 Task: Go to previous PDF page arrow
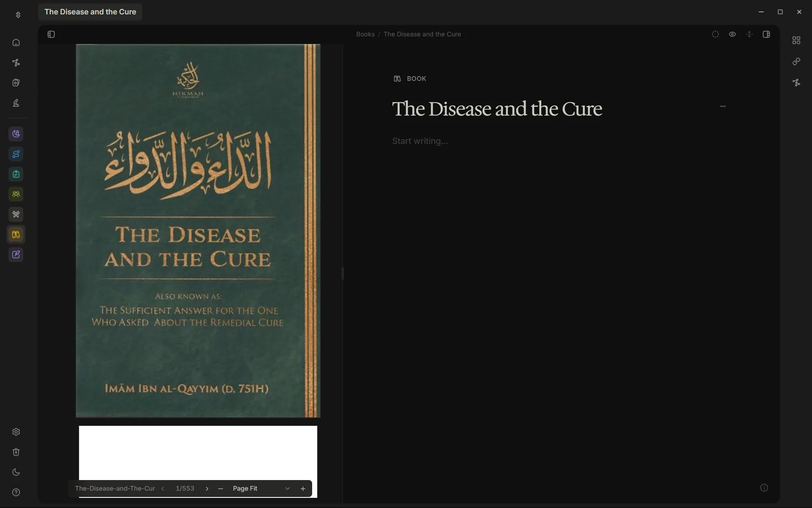point(162,489)
